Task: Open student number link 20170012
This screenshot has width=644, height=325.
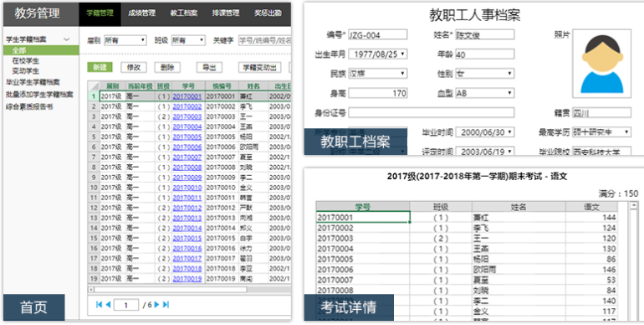Action: 187,208
